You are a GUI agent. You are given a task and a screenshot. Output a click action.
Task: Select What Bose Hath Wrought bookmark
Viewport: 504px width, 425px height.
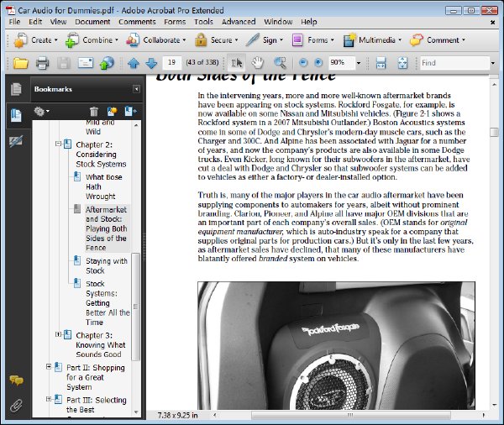pos(103,186)
